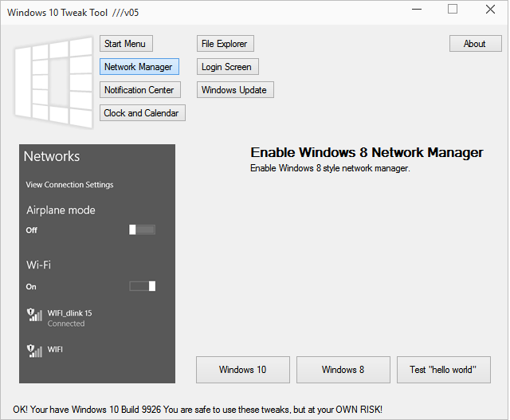Open Notification Center tweaks
This screenshot has width=510, height=420.
pyautogui.click(x=140, y=90)
